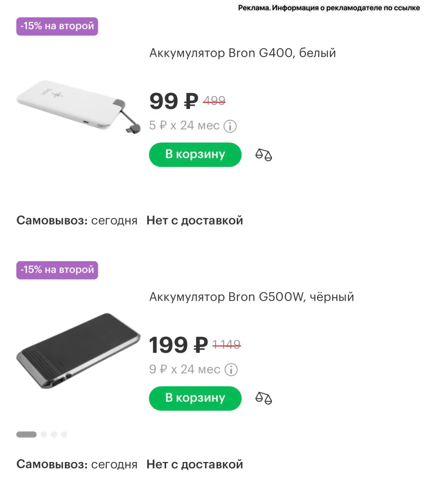This screenshot has height=482, width=448.
Task: Add Bron G500W black to comparison list
Action: pyautogui.click(x=263, y=398)
